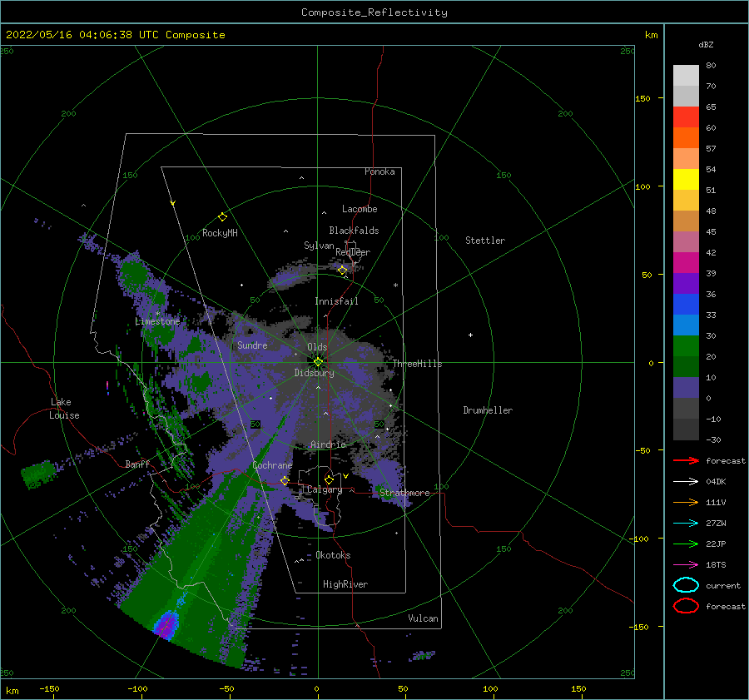Click the yellow diamond marker near Cochrane

285,480
